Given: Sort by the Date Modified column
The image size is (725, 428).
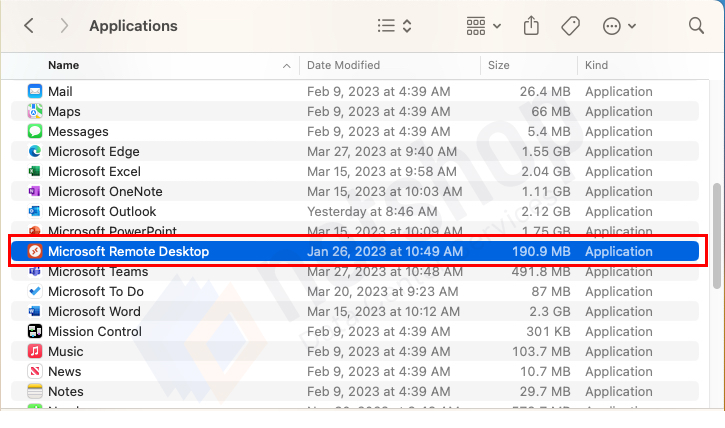Looking at the screenshot, I should tap(344, 65).
